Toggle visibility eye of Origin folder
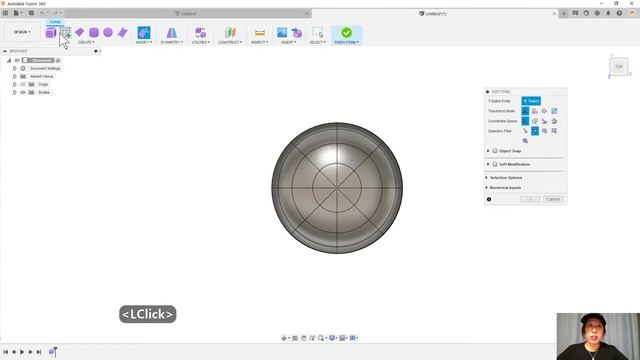The image size is (640, 360). click(23, 84)
